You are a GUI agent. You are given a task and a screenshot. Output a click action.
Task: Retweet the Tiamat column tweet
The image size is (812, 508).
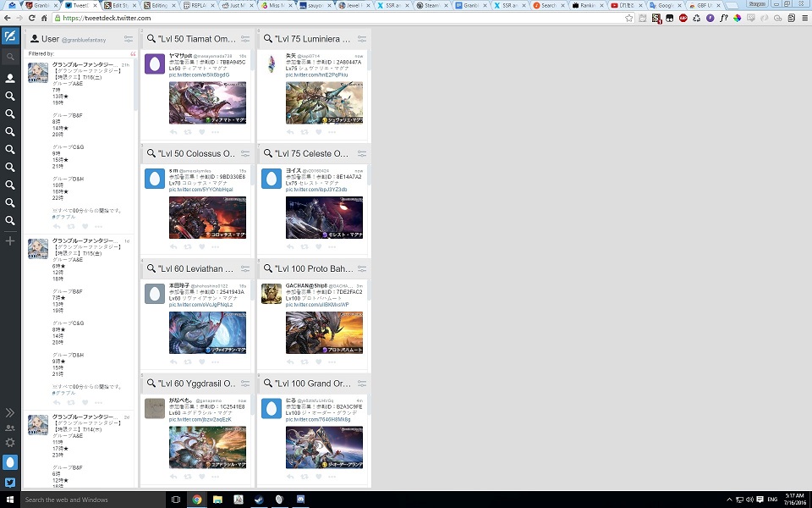click(188, 132)
